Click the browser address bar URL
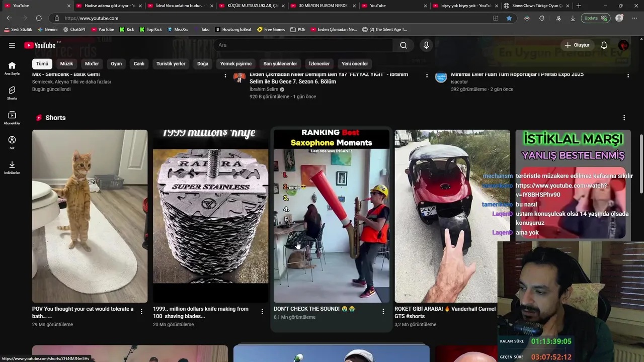 pos(92,18)
